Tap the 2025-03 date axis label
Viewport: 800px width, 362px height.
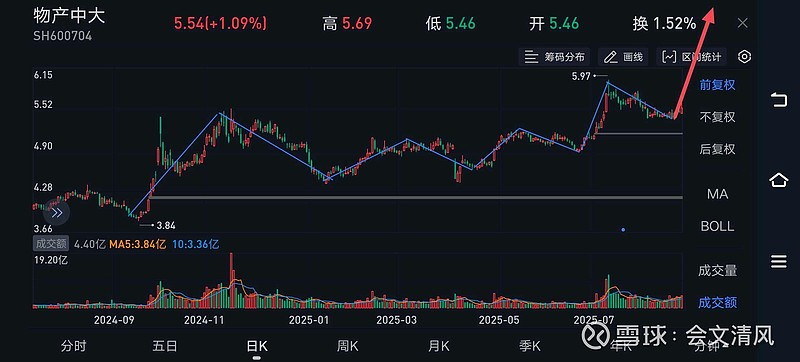396,320
